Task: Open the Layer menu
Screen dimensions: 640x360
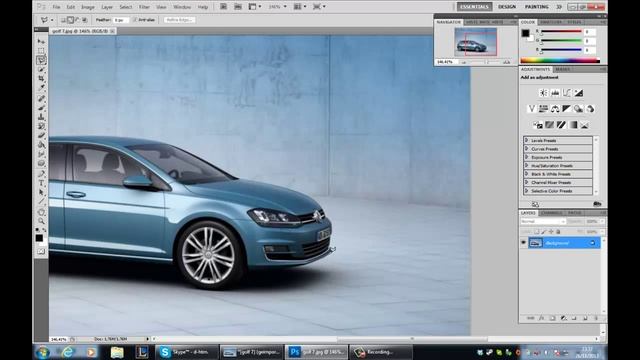Action: [107, 7]
